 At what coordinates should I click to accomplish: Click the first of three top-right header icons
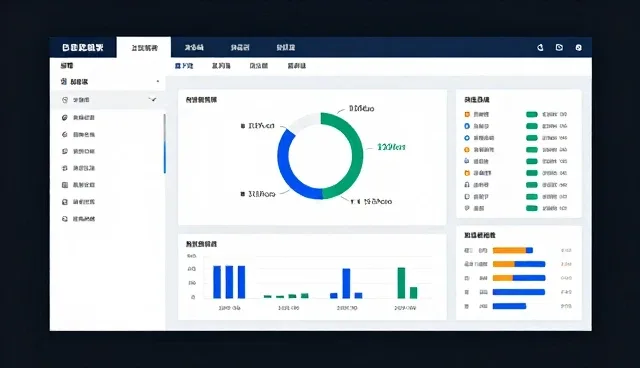point(540,48)
